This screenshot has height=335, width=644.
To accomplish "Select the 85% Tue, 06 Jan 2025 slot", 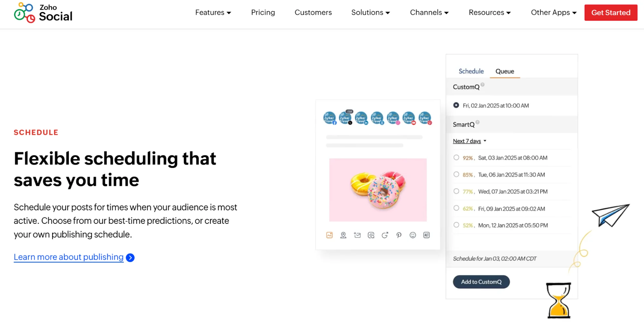I will (456, 174).
